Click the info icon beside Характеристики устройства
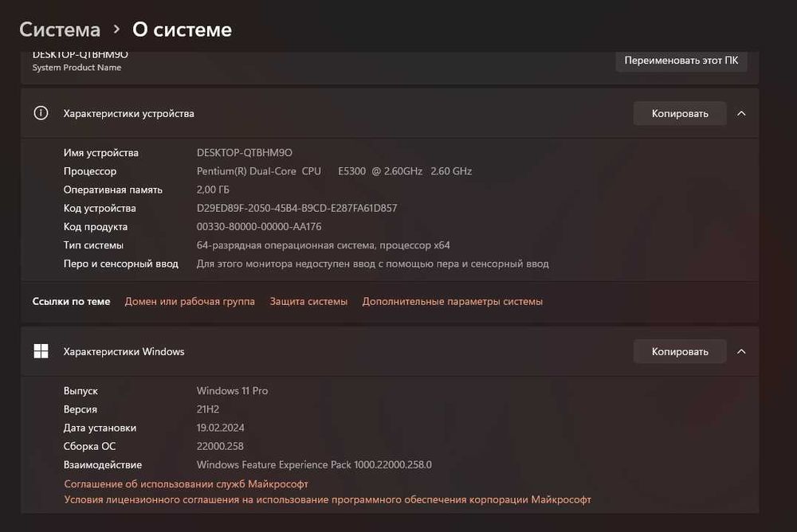Image resolution: width=797 pixels, height=532 pixels. point(41,113)
